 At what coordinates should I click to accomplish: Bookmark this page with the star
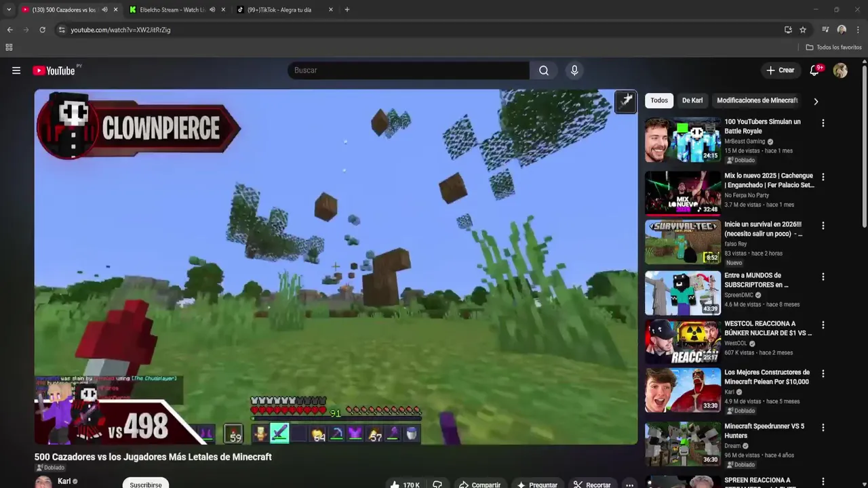pyautogui.click(x=803, y=30)
